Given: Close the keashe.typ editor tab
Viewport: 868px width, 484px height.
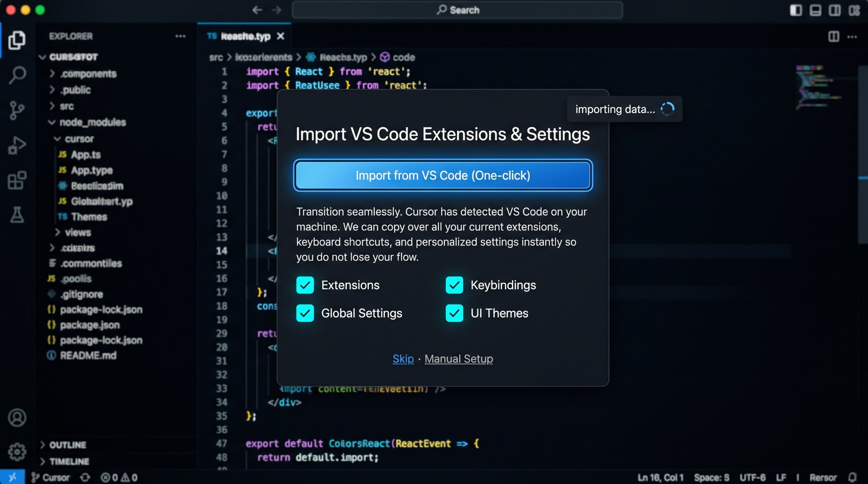Looking at the screenshot, I should tap(280, 36).
